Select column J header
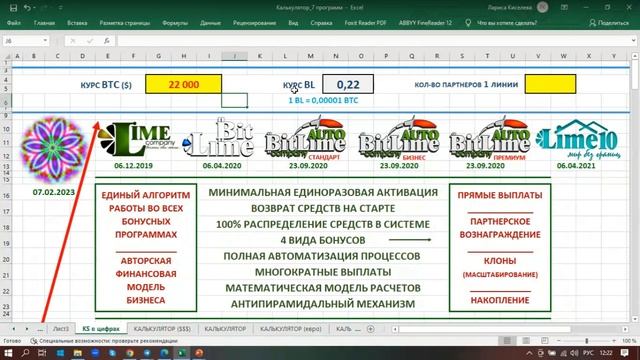The height and width of the screenshot is (360, 640). pos(234,56)
